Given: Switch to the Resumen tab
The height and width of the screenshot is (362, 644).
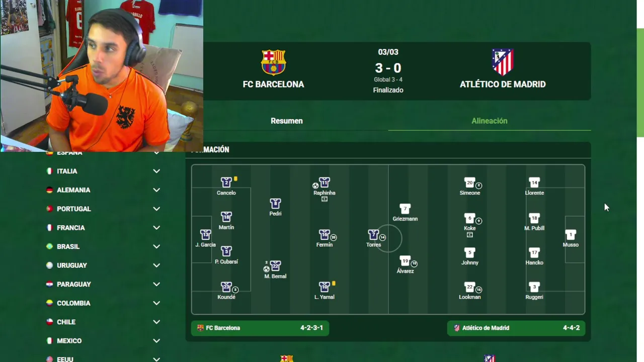Looking at the screenshot, I should [x=287, y=121].
